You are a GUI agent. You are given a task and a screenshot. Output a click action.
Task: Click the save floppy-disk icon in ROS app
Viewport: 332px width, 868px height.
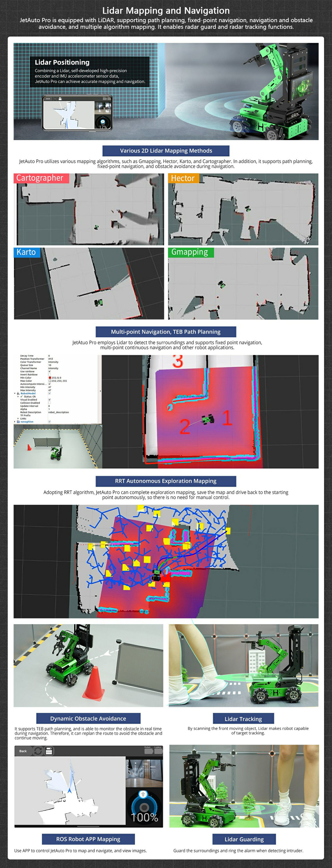49,751
